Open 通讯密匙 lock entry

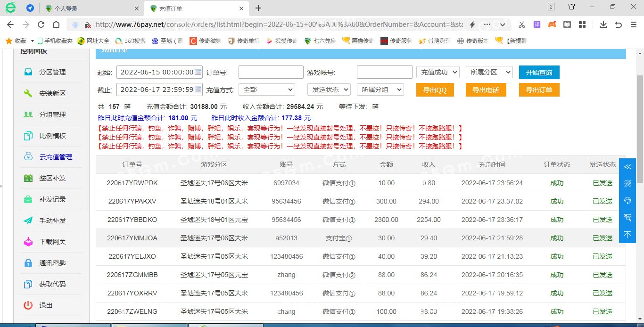tap(52, 263)
